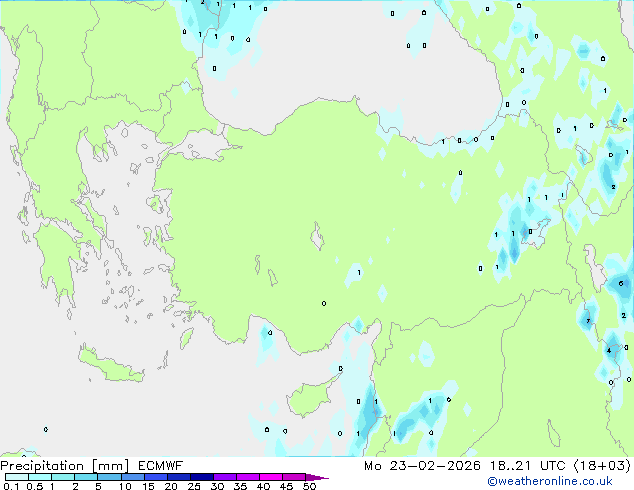The height and width of the screenshot is (490, 634).
Task: Click the legend value label '50'
Action: tap(309, 486)
